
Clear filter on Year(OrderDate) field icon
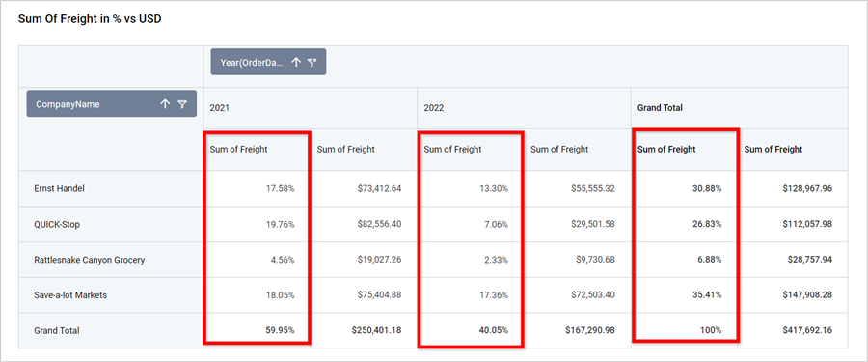tap(312, 63)
